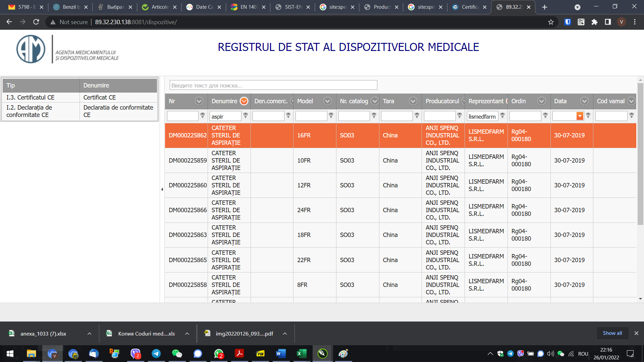This screenshot has height=362, width=644.
Task: Bookmark this page with the star icon
Action: [x=551, y=22]
